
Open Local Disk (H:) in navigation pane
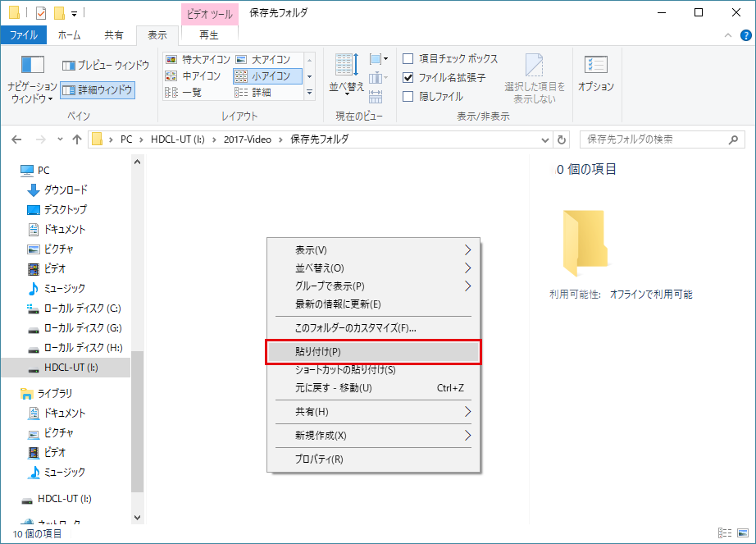tap(75, 348)
